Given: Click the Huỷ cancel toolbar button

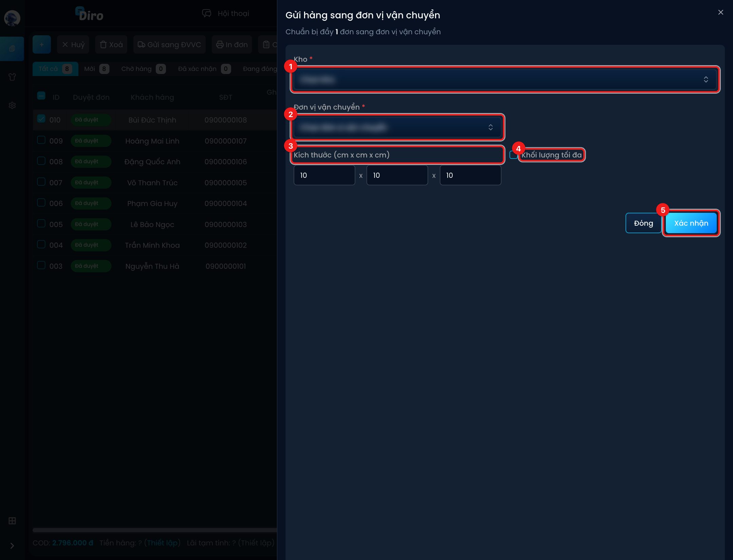Looking at the screenshot, I should tap(73, 44).
